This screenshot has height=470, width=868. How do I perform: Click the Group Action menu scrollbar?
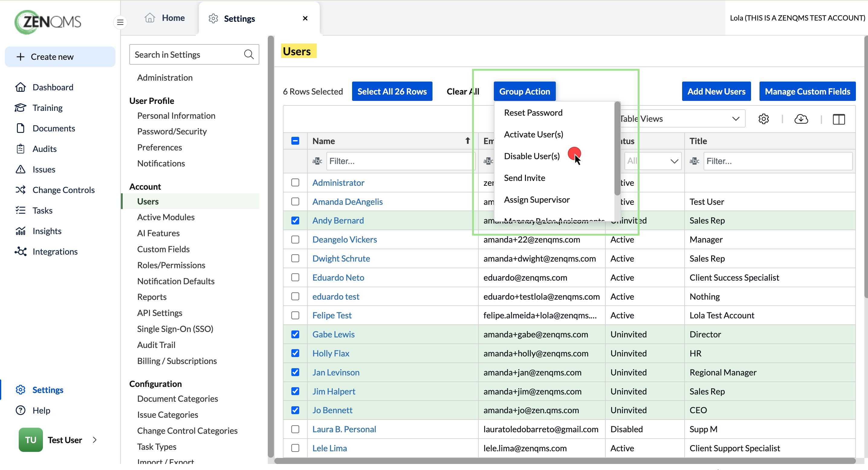(x=617, y=149)
